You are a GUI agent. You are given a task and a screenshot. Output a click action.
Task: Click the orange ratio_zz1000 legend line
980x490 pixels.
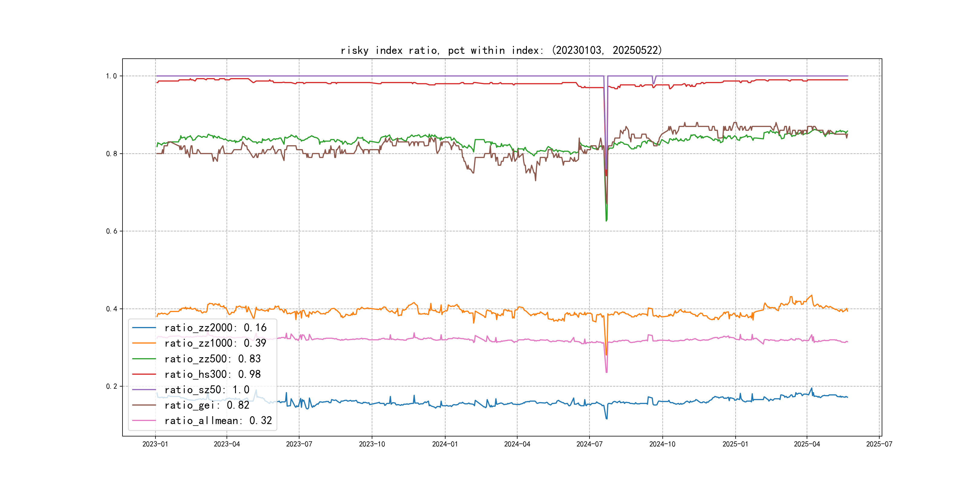144,343
